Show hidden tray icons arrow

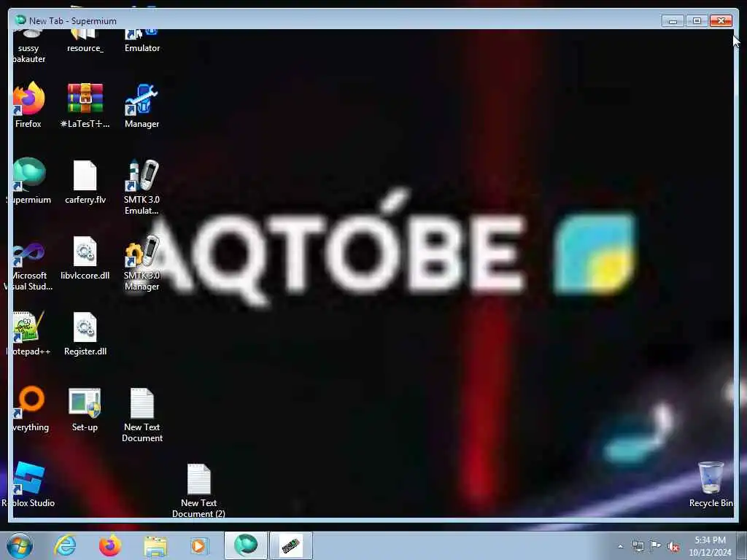pos(620,546)
